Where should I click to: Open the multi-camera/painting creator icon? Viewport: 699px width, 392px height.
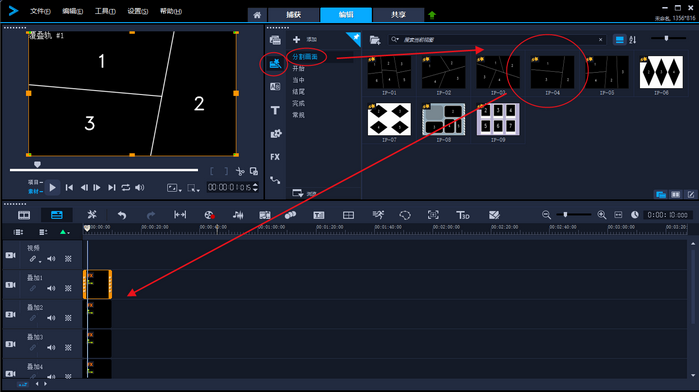click(494, 215)
